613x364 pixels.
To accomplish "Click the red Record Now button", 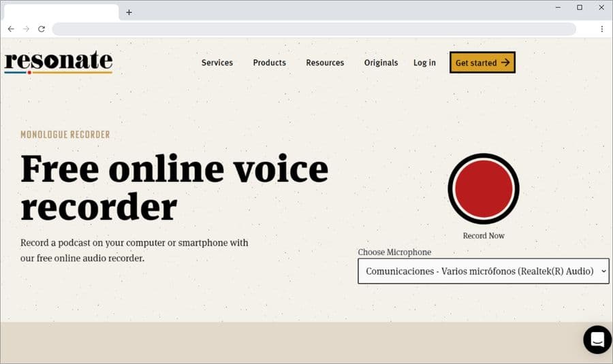I will tap(484, 188).
